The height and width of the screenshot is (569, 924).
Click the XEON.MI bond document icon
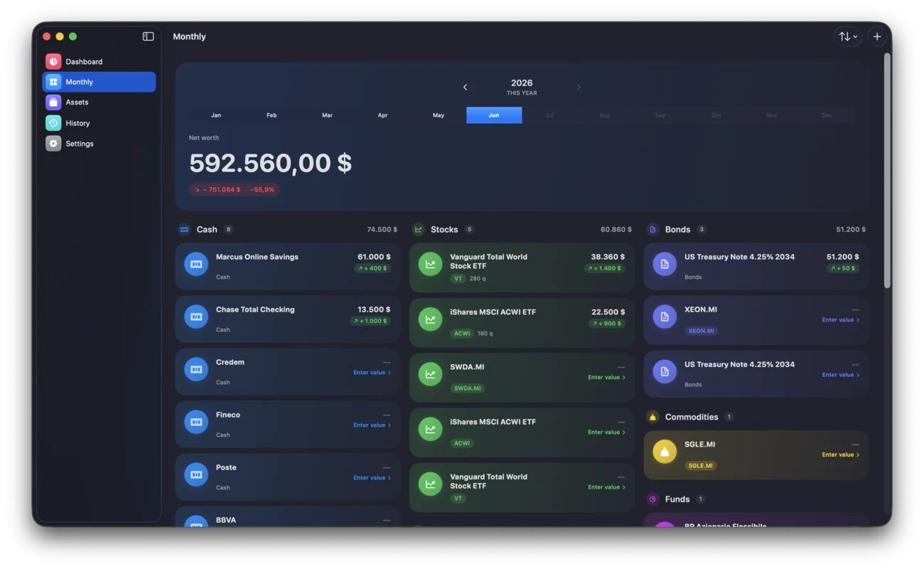point(665,317)
